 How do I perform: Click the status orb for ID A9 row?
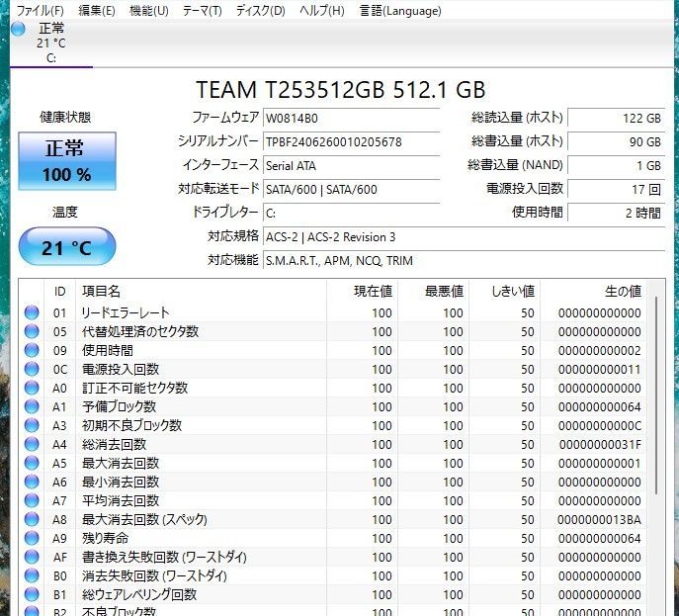point(32,538)
